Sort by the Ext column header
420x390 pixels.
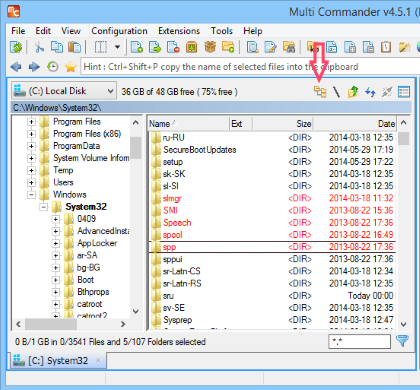[x=241, y=124]
